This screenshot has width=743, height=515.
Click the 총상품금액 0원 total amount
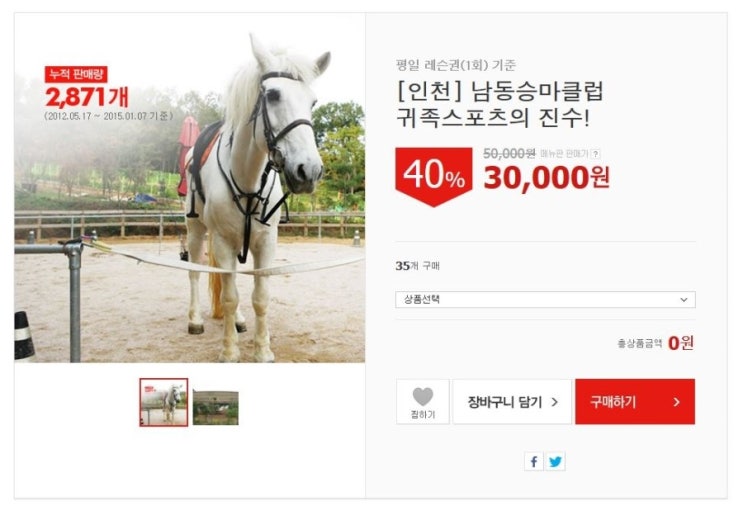(x=656, y=343)
